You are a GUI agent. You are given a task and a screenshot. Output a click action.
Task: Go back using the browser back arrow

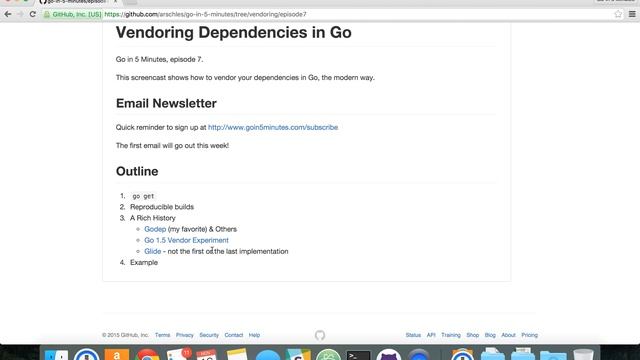(x=8, y=14)
